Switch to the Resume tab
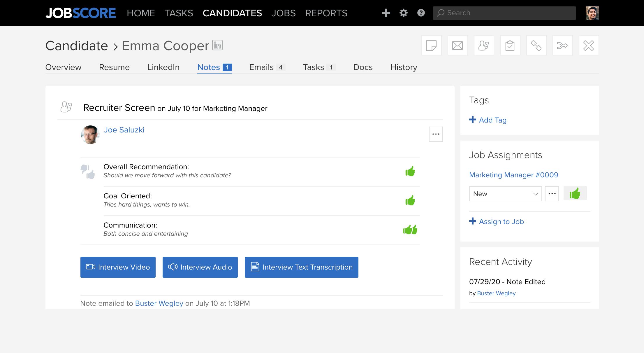The height and width of the screenshot is (353, 644). pos(114,67)
